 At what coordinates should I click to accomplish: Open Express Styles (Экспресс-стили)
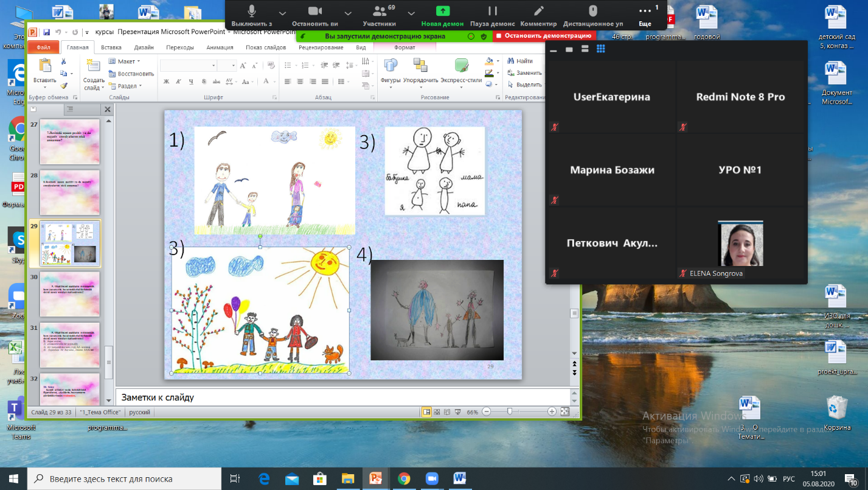click(461, 70)
